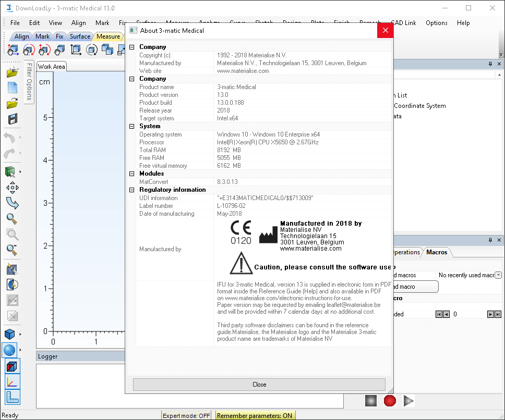Click the wand selection tool icon

[x=12, y=269]
